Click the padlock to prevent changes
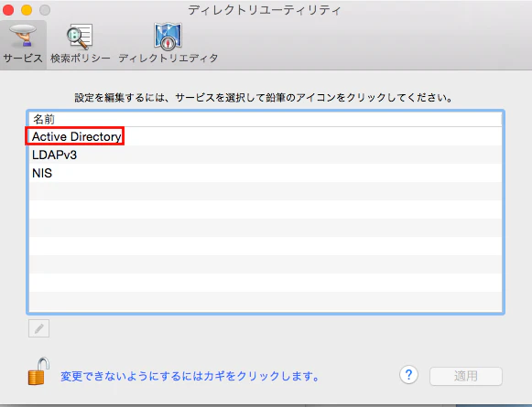Image resolution: width=532 pixels, height=407 pixels. pos(38,371)
